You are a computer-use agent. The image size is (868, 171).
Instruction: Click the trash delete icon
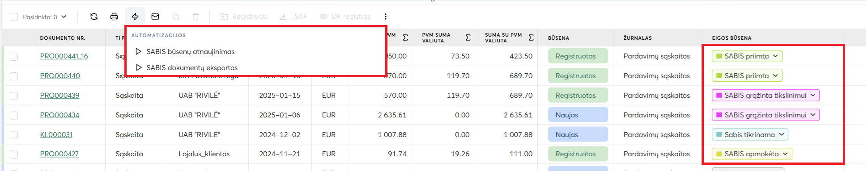point(196,17)
